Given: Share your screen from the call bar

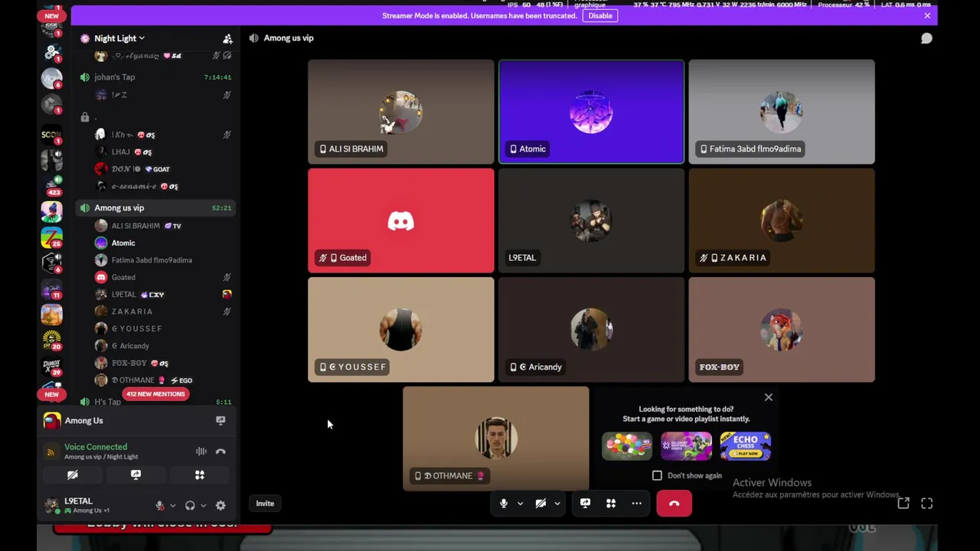Looking at the screenshot, I should point(585,504).
